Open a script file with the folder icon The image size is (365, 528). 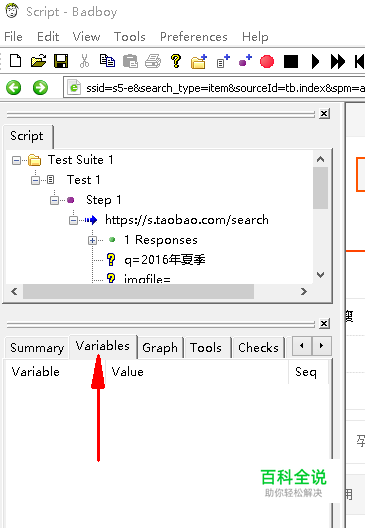[38, 61]
